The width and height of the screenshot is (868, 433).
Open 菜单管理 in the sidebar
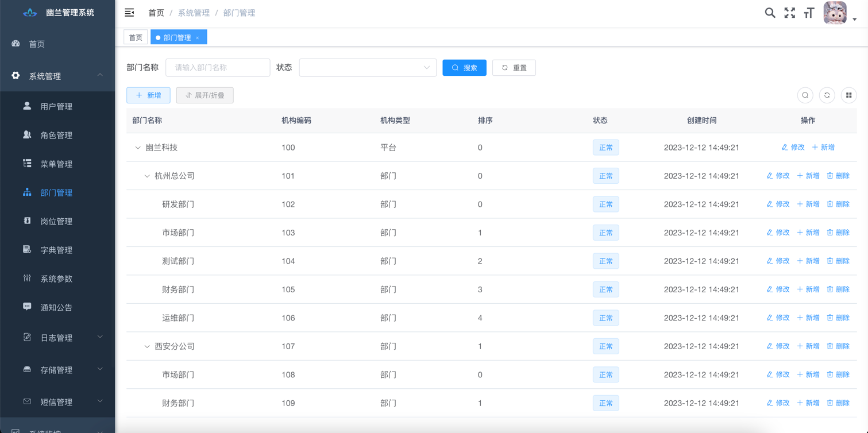click(57, 164)
